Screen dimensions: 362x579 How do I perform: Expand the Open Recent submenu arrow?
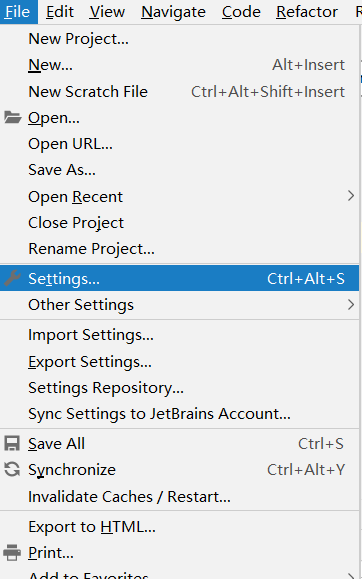coord(351,196)
